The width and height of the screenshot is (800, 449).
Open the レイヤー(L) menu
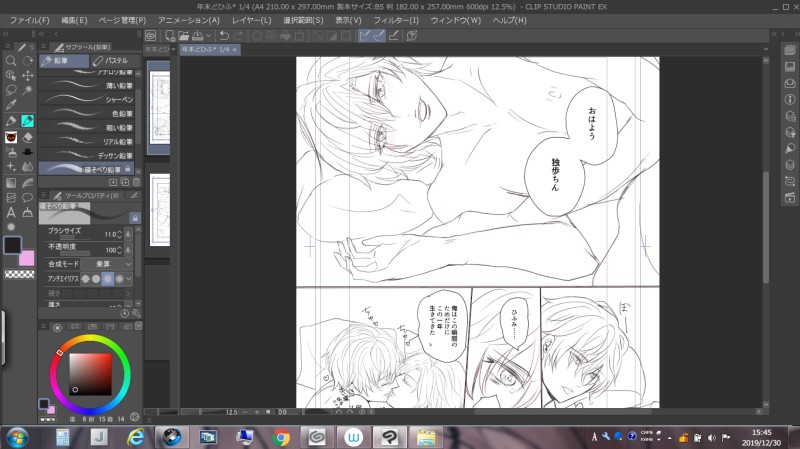tap(252, 20)
